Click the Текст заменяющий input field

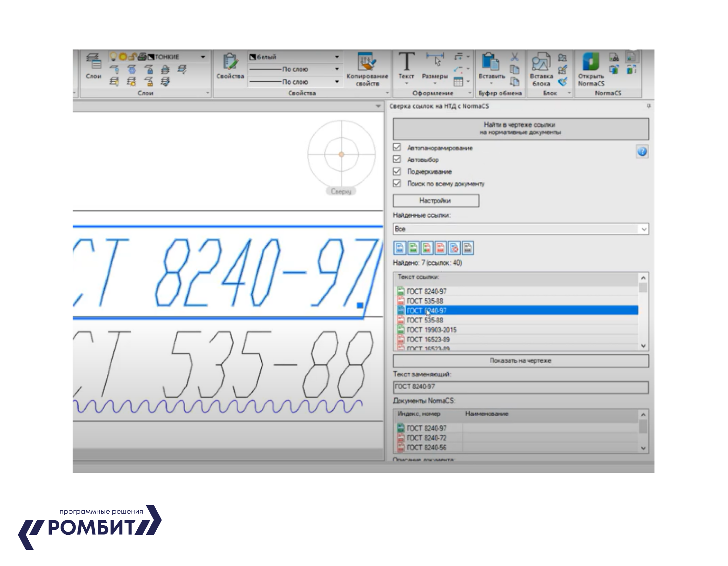[x=521, y=387]
